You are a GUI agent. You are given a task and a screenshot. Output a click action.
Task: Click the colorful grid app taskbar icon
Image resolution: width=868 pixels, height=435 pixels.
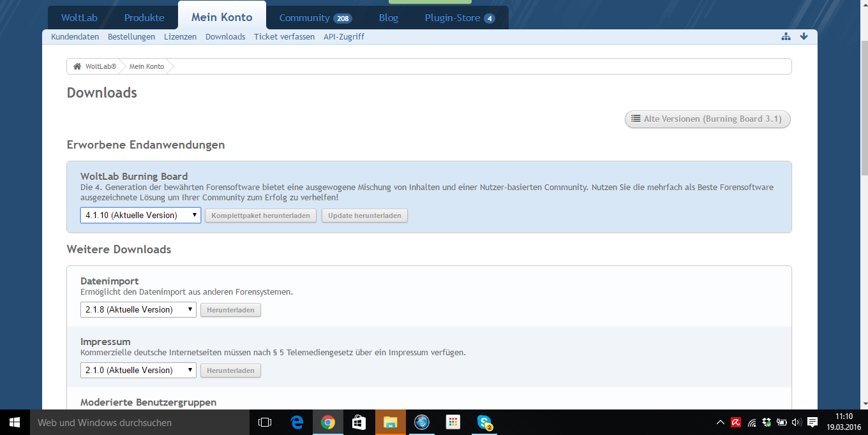pyautogui.click(x=453, y=422)
